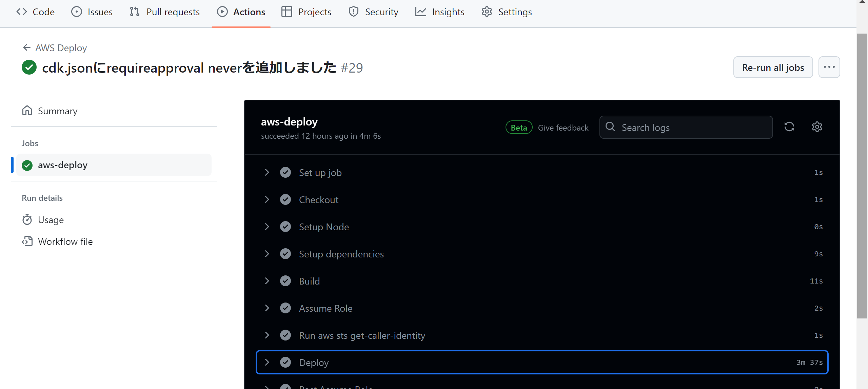The image size is (868, 389).
Task: Click the Re-run all jobs button
Action: [773, 67]
